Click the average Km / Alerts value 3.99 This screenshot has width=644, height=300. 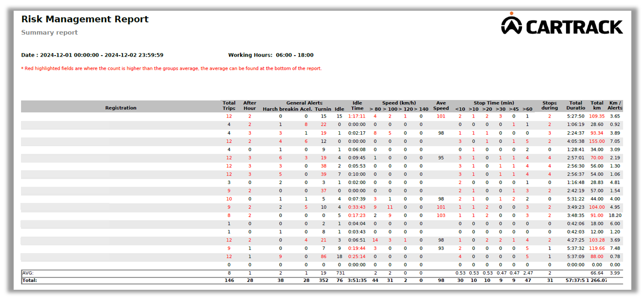click(x=615, y=274)
